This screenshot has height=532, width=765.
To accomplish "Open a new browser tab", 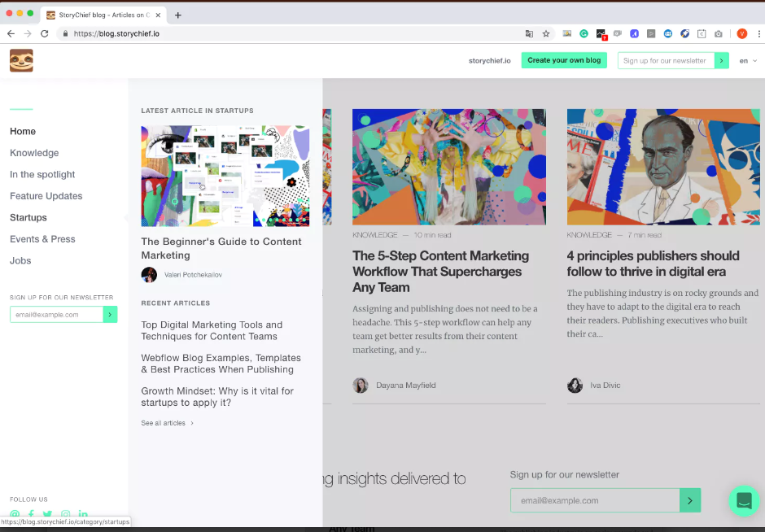I will pyautogui.click(x=178, y=15).
